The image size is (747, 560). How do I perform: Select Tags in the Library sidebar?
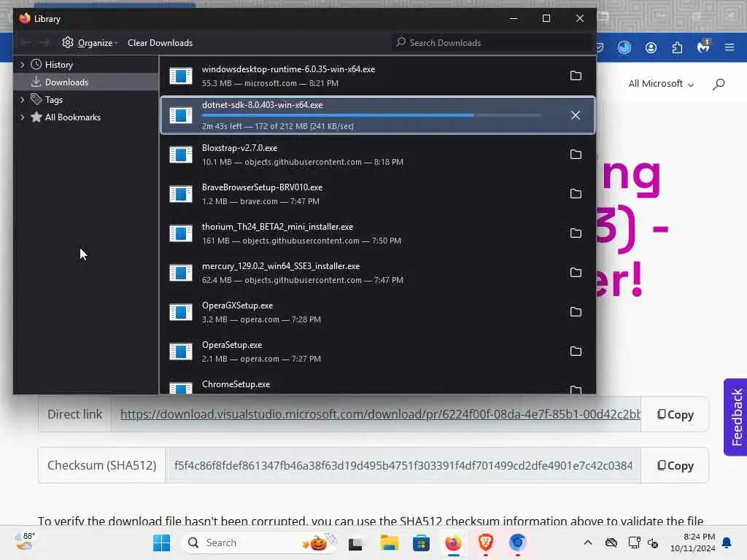click(x=53, y=99)
